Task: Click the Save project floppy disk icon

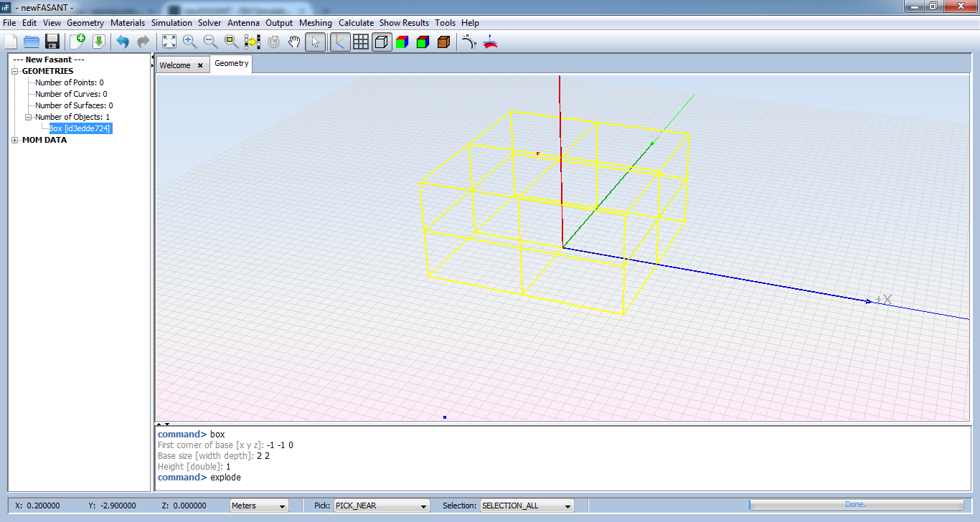Action: click(52, 42)
